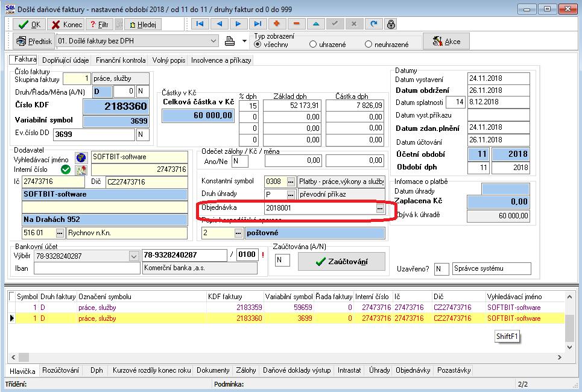This screenshot has height=392, width=582.
Task: Open the Úhrady bottom tab
Action: tap(379, 370)
